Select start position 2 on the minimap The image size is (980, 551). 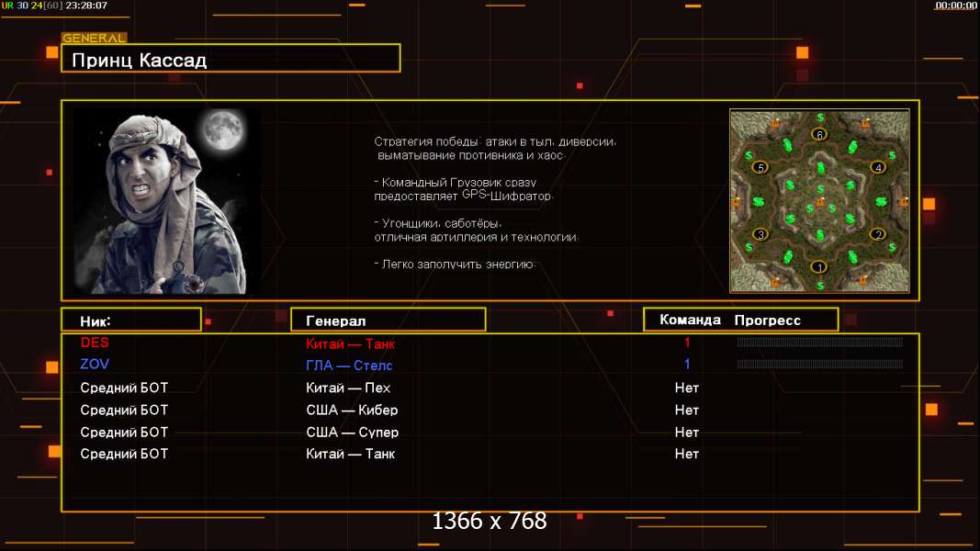(x=878, y=234)
